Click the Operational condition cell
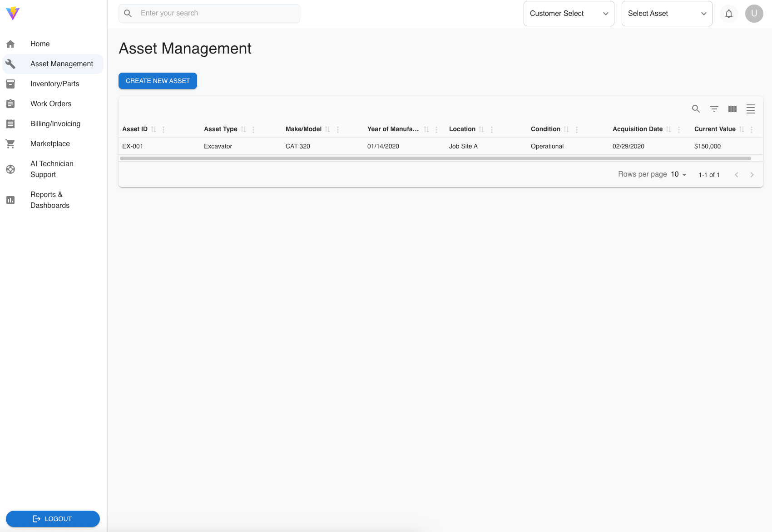772x532 pixels. (x=568, y=146)
